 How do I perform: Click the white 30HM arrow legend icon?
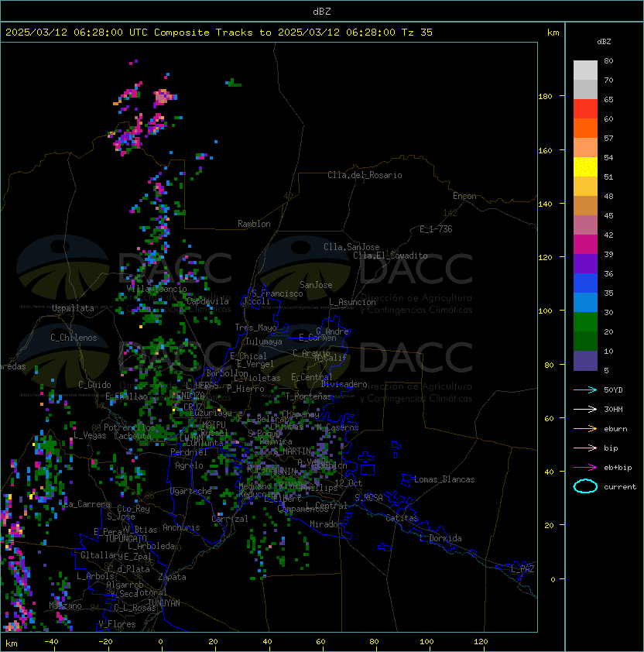[585, 409]
